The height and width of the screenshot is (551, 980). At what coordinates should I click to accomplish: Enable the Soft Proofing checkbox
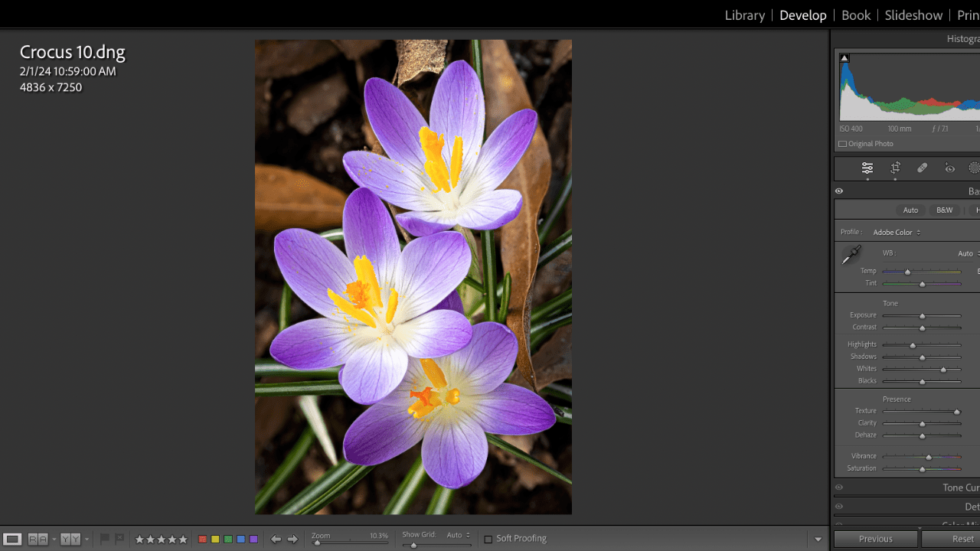click(488, 539)
